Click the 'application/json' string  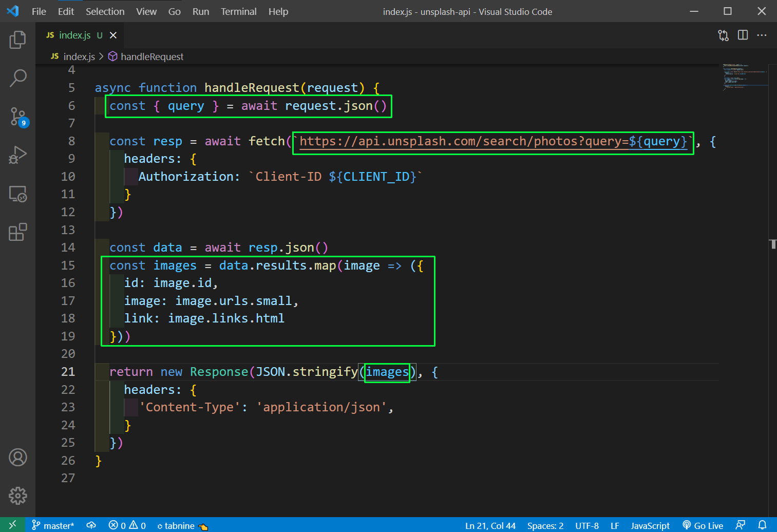[321, 407]
